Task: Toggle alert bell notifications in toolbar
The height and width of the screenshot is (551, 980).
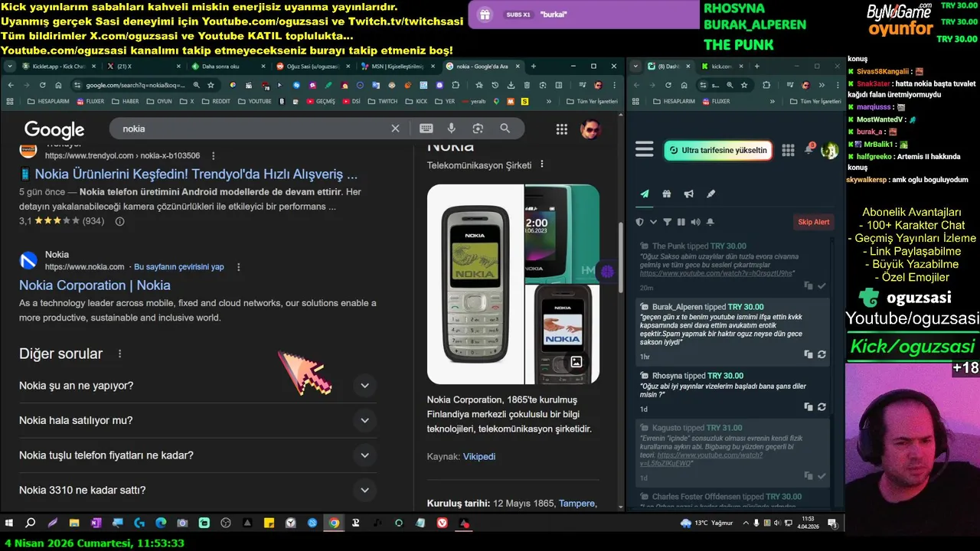Action: [x=710, y=222]
